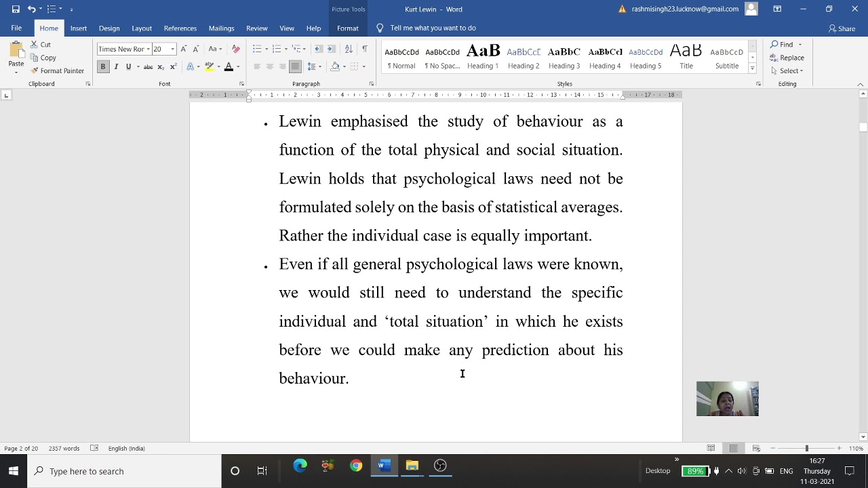Toggle Subscript formatting
Viewport: 868px width, 488px height.
coord(161,66)
